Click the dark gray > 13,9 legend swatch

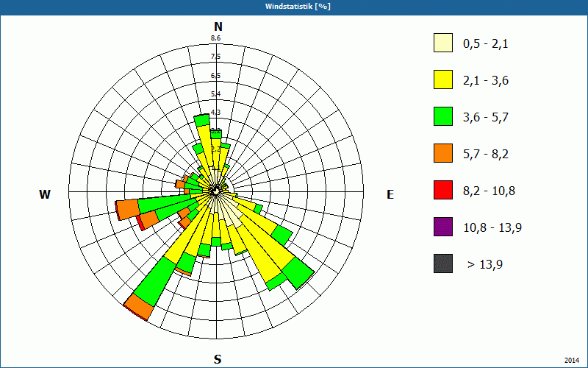[443, 263]
